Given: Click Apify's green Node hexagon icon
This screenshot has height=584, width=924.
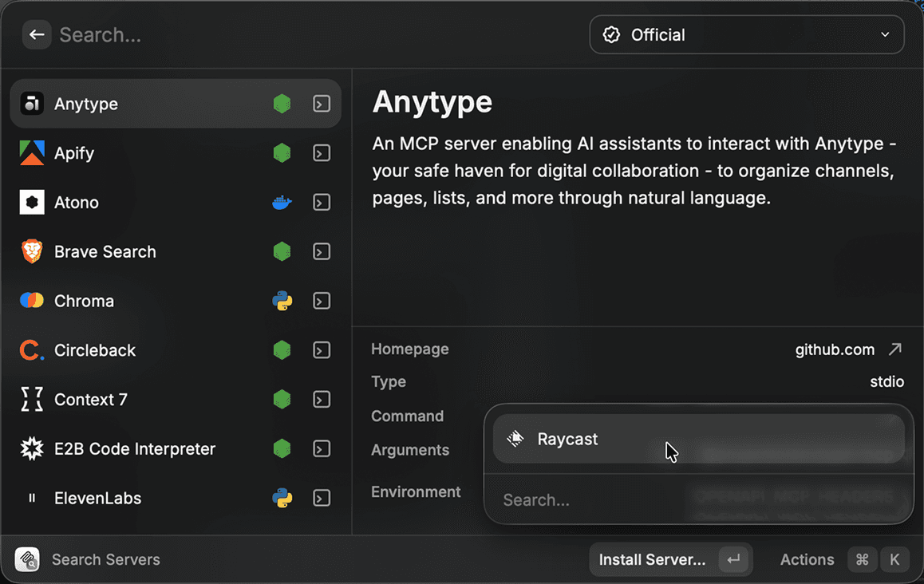Looking at the screenshot, I should (282, 153).
